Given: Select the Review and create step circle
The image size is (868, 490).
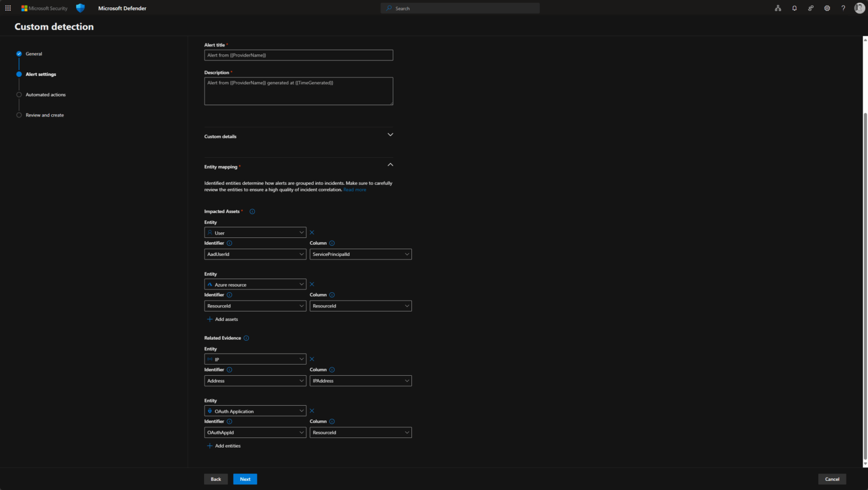Looking at the screenshot, I should [x=19, y=115].
